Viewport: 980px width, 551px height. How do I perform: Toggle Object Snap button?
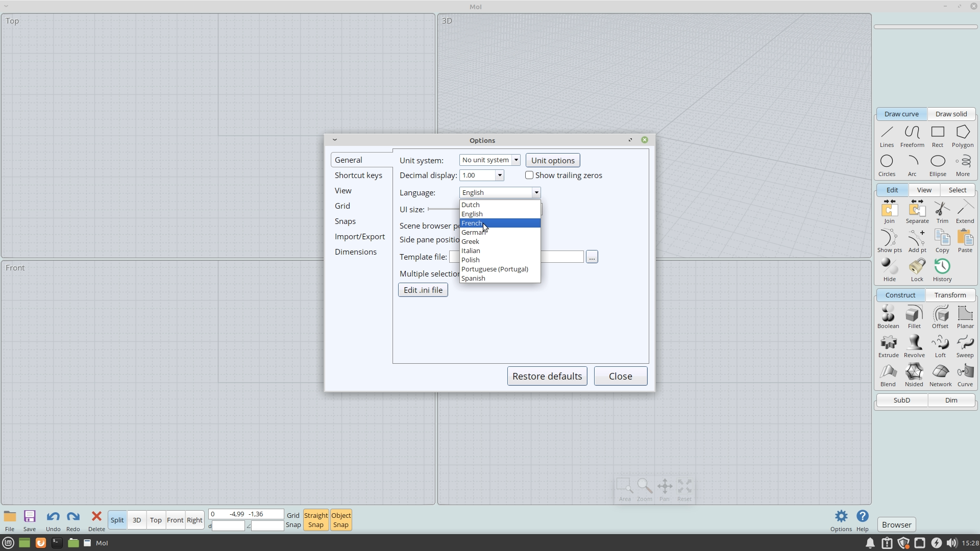340,520
